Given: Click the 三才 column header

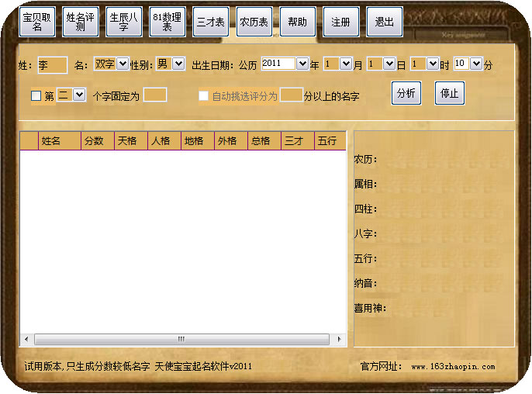Looking at the screenshot, I should tap(298, 141).
